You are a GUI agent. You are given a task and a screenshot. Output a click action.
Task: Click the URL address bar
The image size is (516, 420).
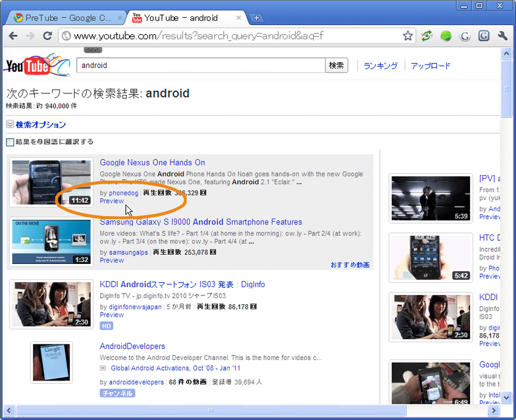point(237,36)
